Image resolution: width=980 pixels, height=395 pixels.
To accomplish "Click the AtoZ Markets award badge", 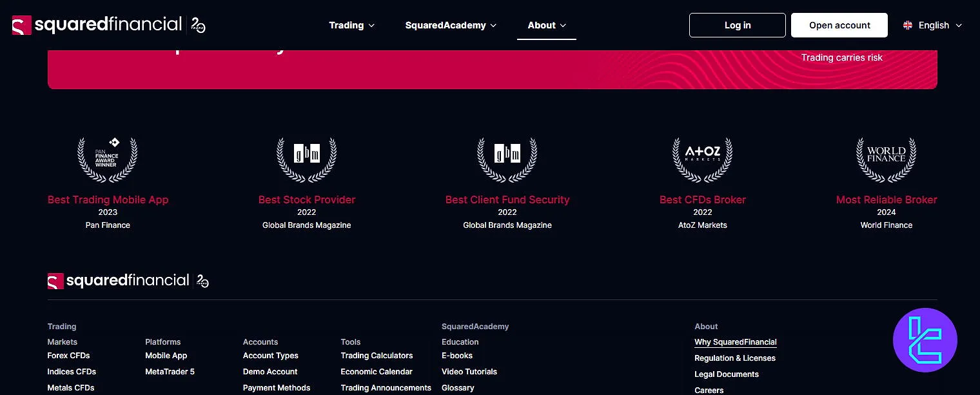I will [703, 160].
